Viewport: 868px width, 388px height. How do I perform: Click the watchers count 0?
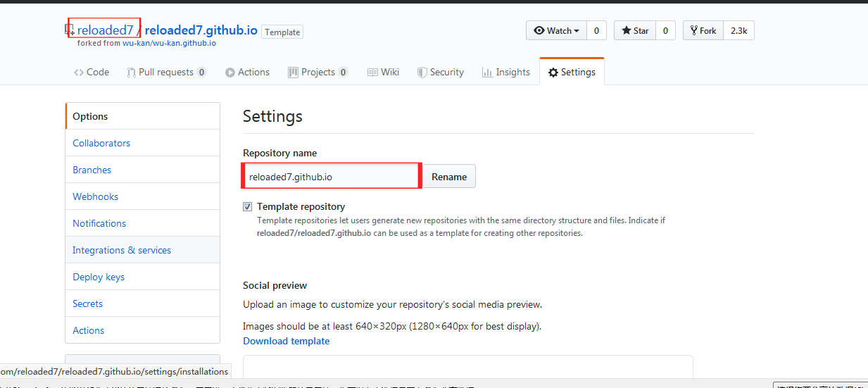coord(596,30)
